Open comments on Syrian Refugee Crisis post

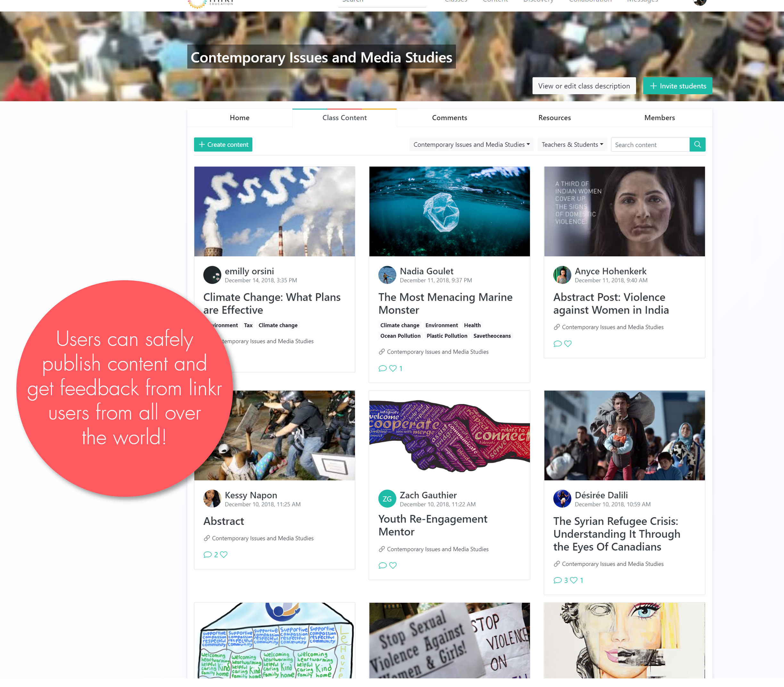tap(557, 580)
